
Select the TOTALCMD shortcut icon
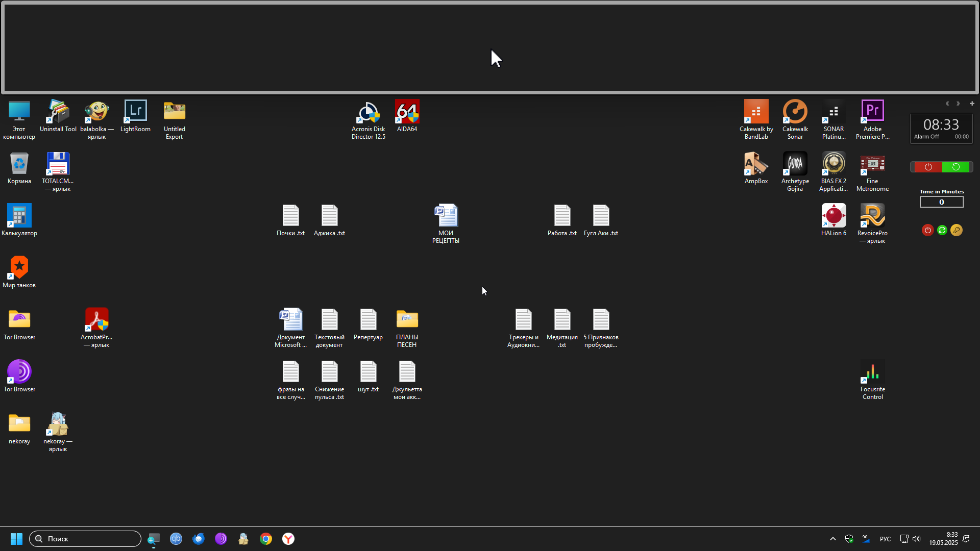58,171
